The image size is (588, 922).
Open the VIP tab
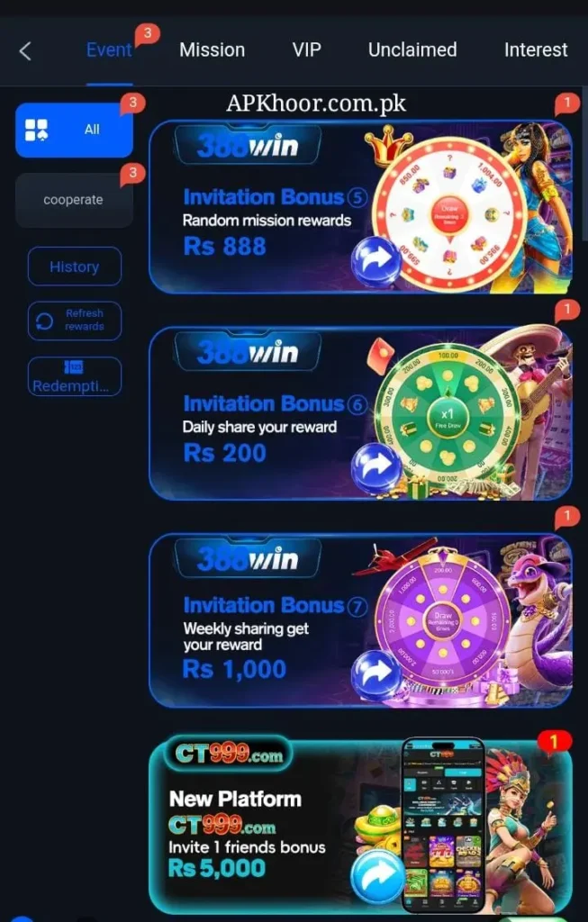point(307,50)
